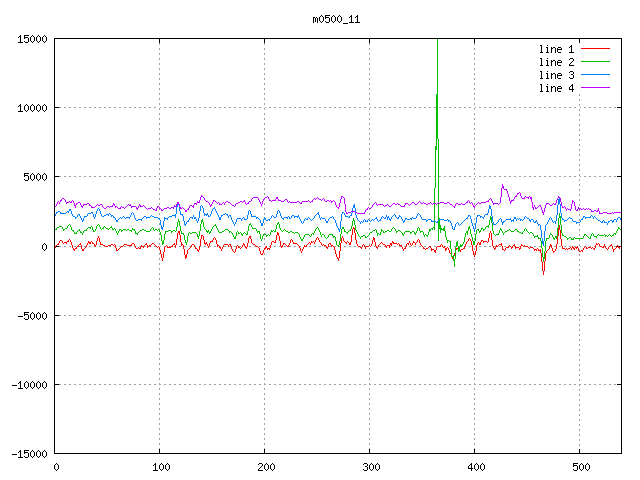
Task: Click the 100 x-axis tick label
Action: [x=160, y=467]
